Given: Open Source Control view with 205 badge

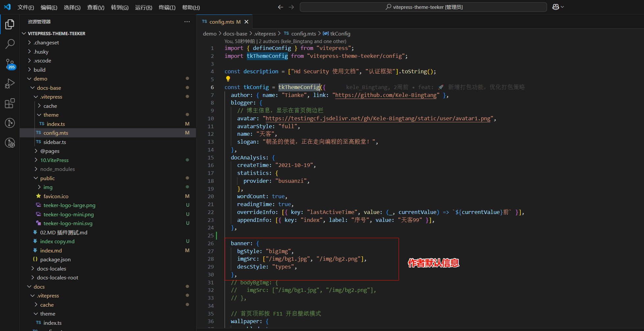Looking at the screenshot, I should pos(10,64).
